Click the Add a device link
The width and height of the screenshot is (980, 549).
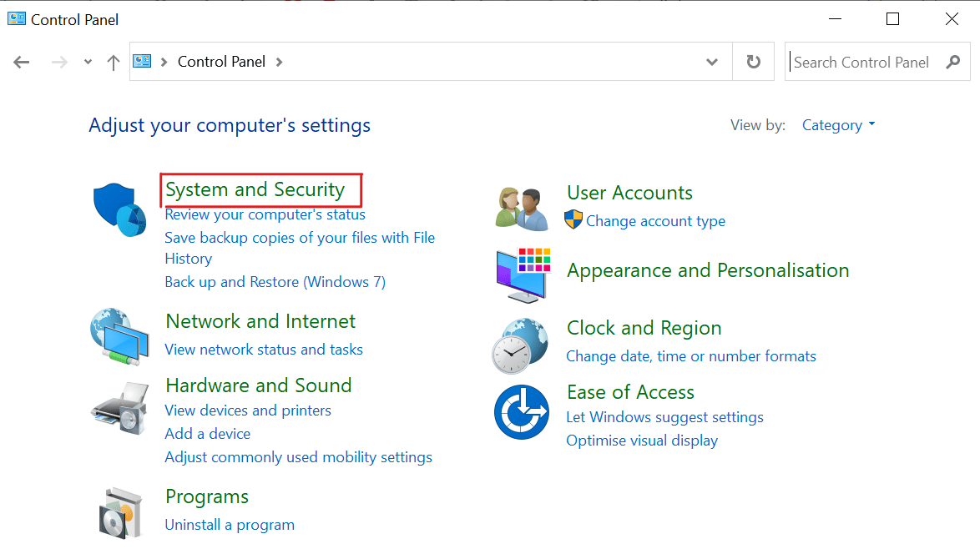pyautogui.click(x=208, y=434)
